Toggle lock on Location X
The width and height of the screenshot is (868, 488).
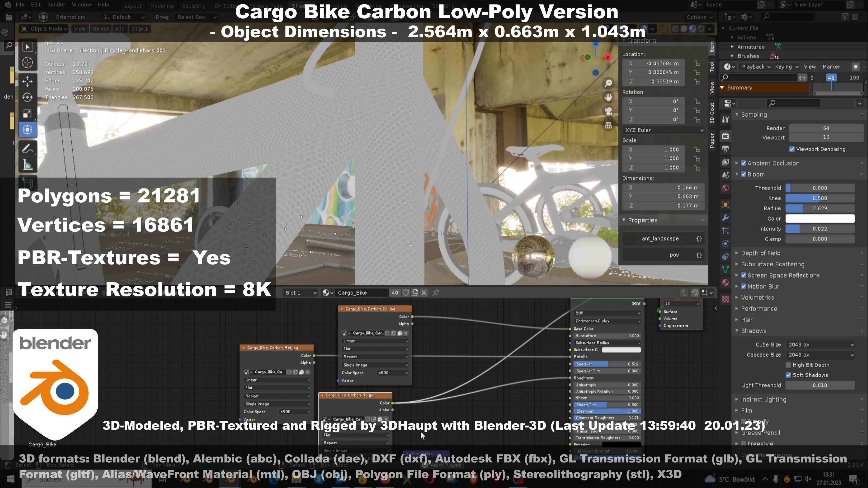click(697, 63)
